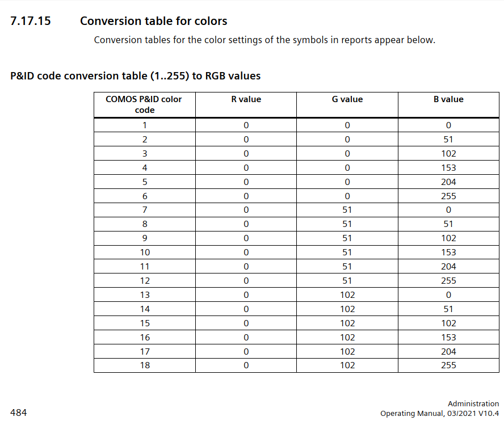The image size is (504, 425).
Task: Click the 'Operating Manual, 03/2021 V10.4' footer line
Action: pos(440,414)
